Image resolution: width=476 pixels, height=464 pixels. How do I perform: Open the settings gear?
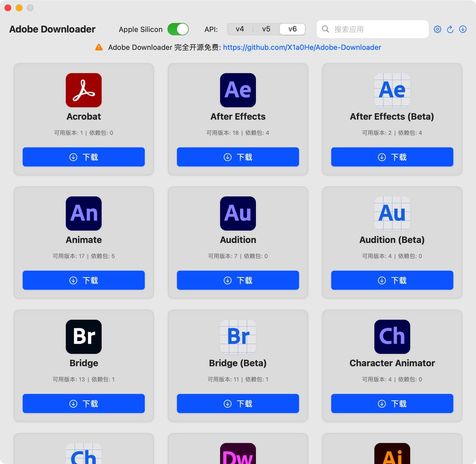click(437, 29)
